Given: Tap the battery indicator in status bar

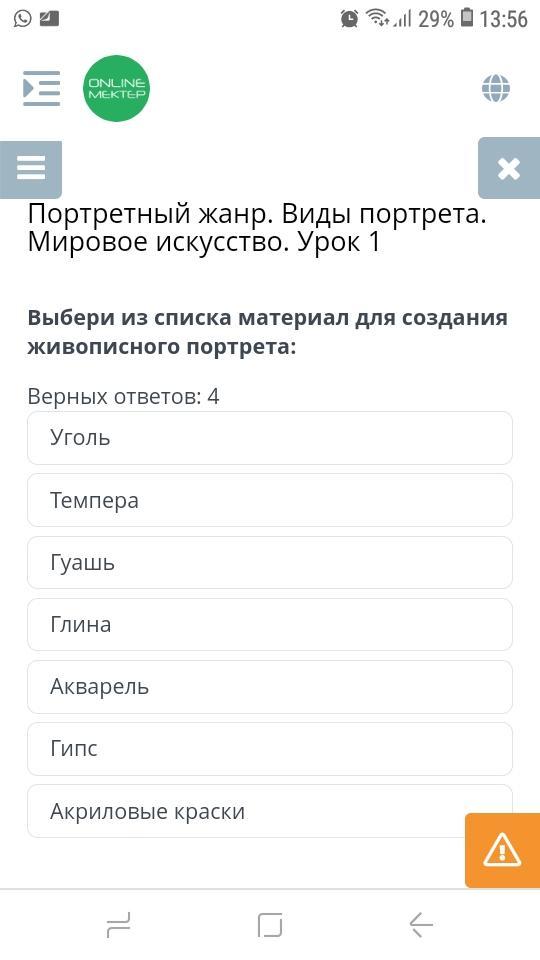Looking at the screenshot, I should (x=467, y=18).
